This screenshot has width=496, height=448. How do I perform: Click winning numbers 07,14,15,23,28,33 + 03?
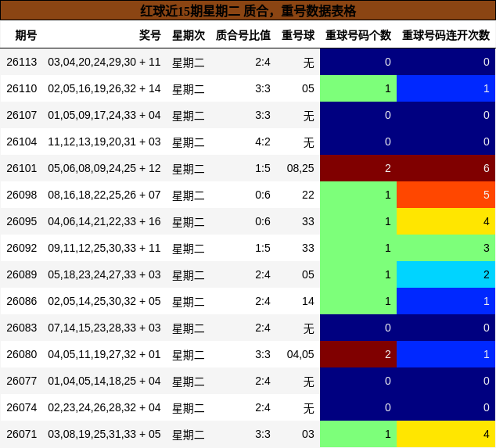pos(104,328)
